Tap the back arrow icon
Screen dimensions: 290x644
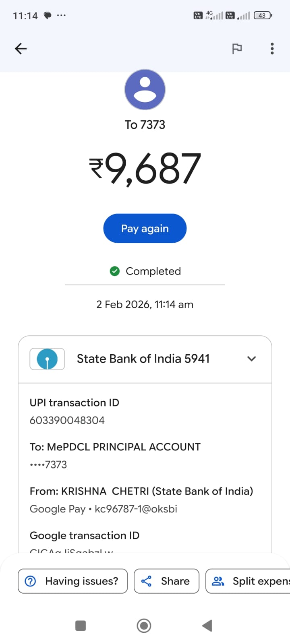[21, 49]
